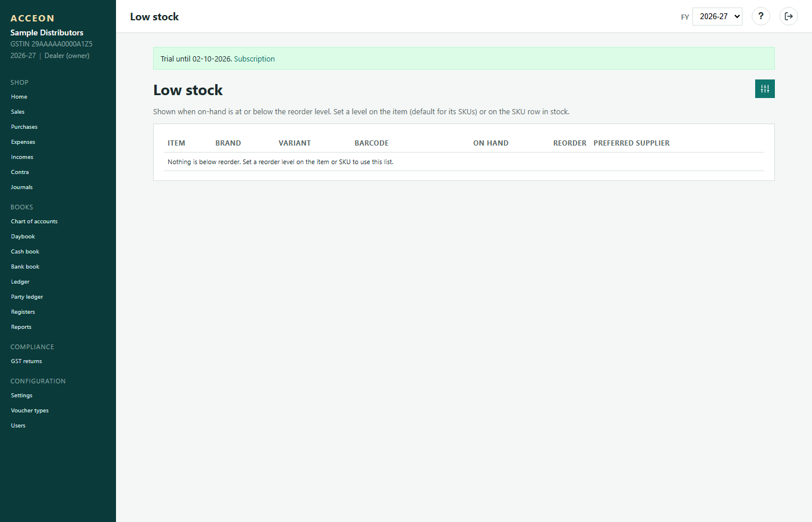Screen dimensions: 812x522
Task: Follow the Subscription link in trial banner
Action: coord(254,59)
